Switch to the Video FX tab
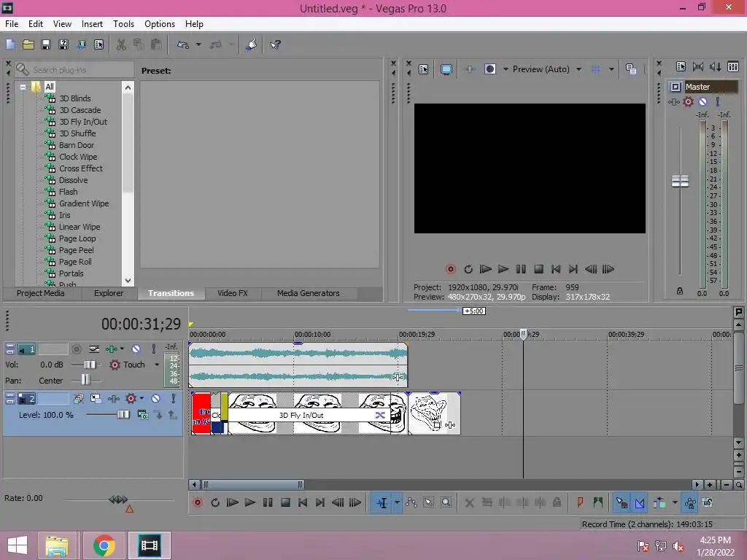 click(233, 293)
